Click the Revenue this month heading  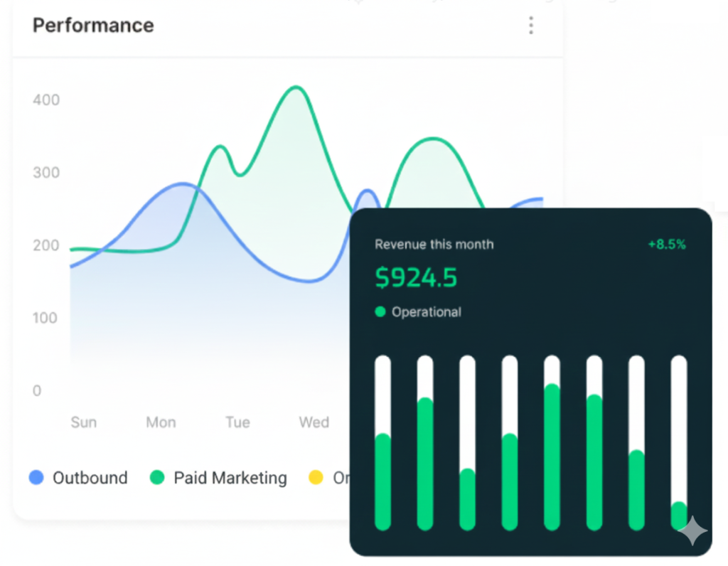pos(434,245)
